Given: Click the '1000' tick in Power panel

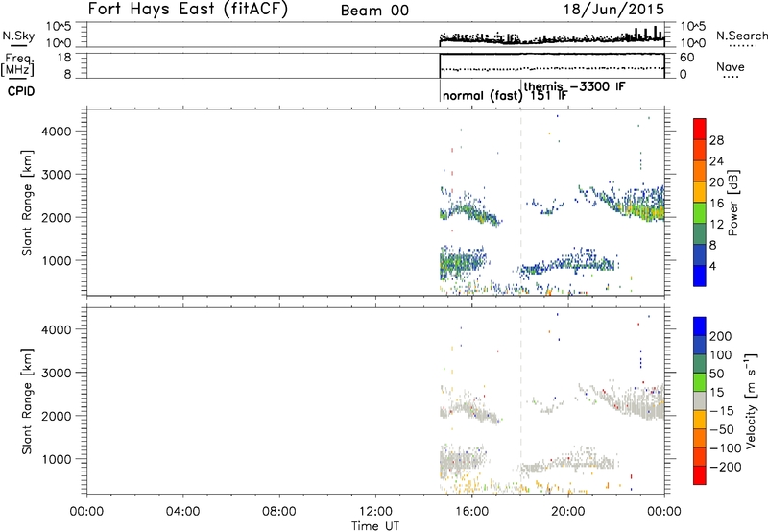Looking at the screenshot, I should tap(57, 260).
